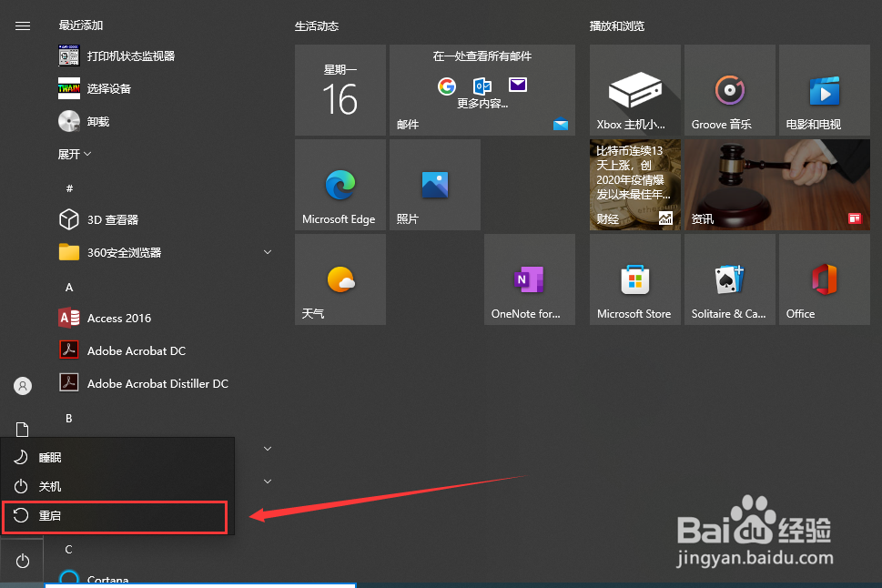Click the 最近添加 section heading
Image resolution: width=882 pixels, height=588 pixels.
[x=81, y=25]
